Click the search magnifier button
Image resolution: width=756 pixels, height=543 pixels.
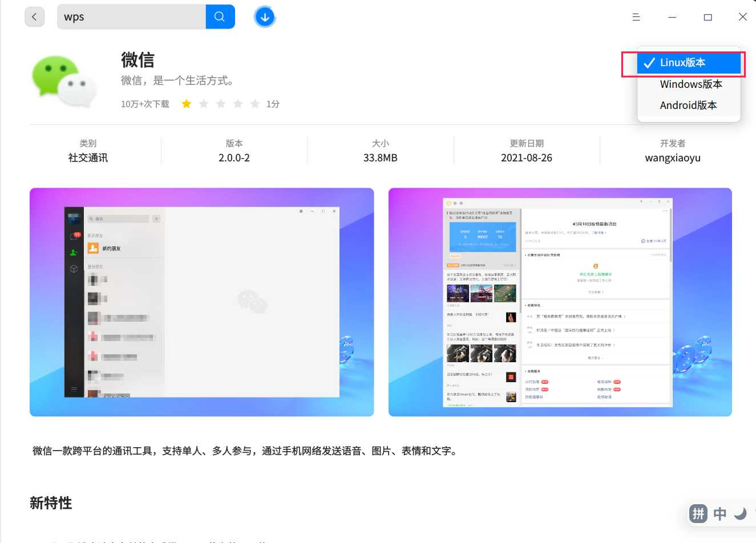click(x=220, y=17)
